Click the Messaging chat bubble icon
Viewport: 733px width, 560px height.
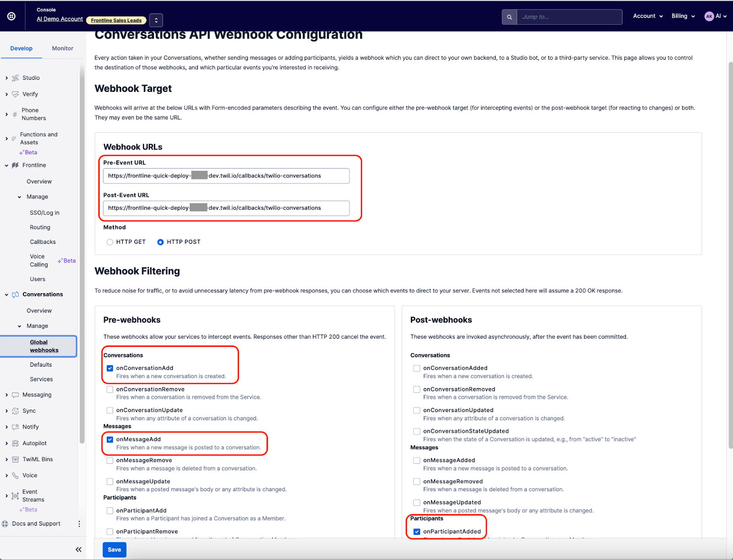16,395
